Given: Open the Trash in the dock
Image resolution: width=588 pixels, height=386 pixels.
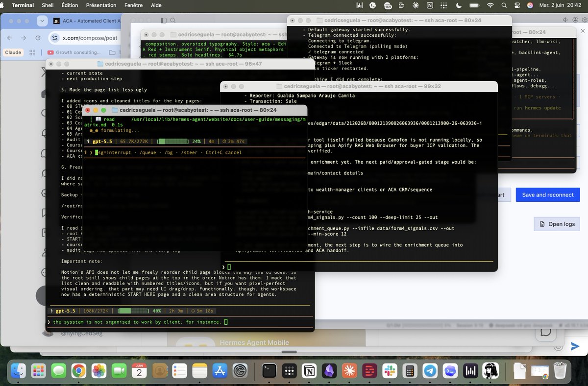Looking at the screenshot, I should click(560, 372).
